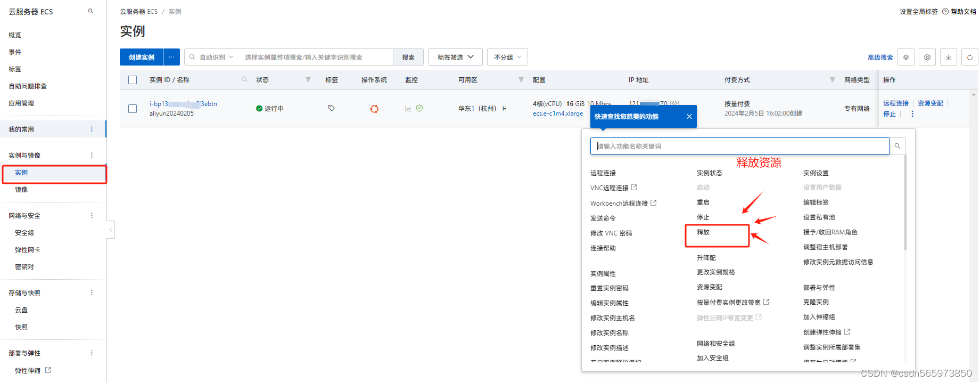980x382 pixels.
Task: Select 停止 in the function menu
Action: [703, 217]
